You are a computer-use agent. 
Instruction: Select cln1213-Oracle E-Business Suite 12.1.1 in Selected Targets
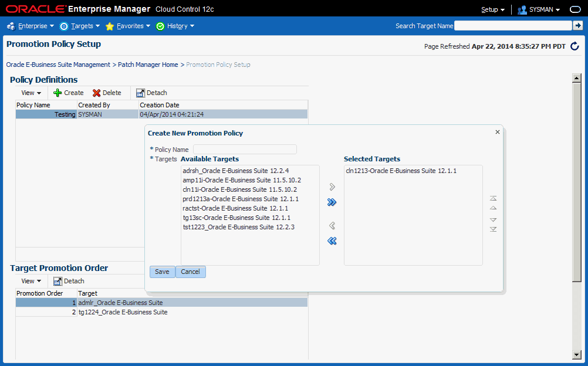coord(401,171)
